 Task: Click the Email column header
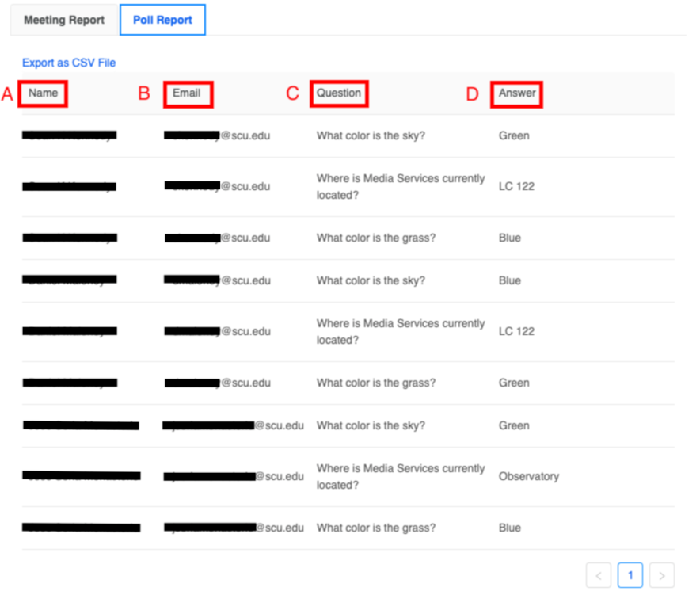pos(187,93)
